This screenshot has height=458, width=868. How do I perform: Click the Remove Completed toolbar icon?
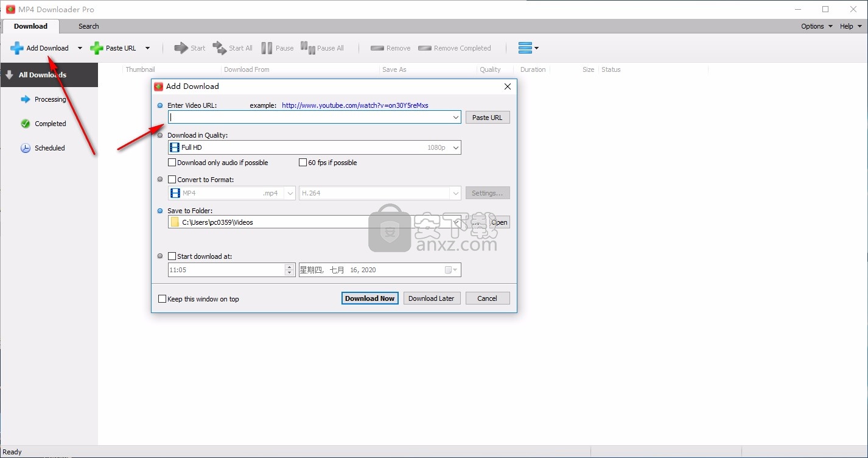[425, 48]
